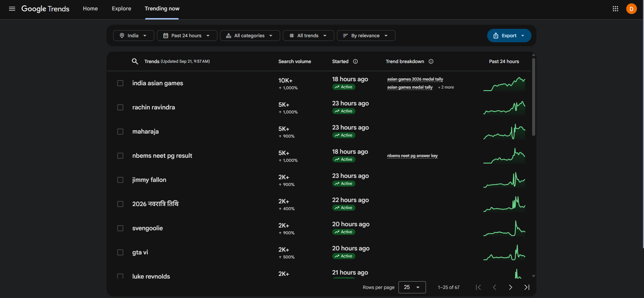
Task: Click Active status badge for india asian games
Action: 343,87
